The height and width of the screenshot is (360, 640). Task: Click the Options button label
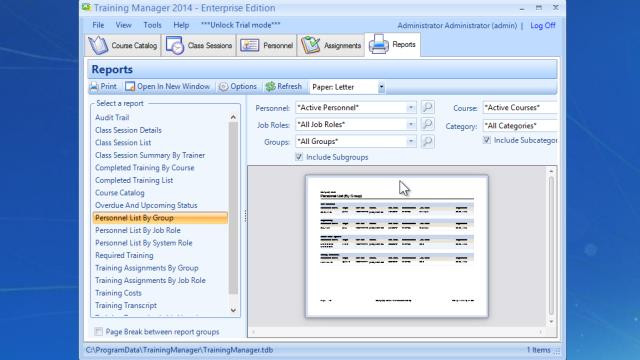[243, 87]
